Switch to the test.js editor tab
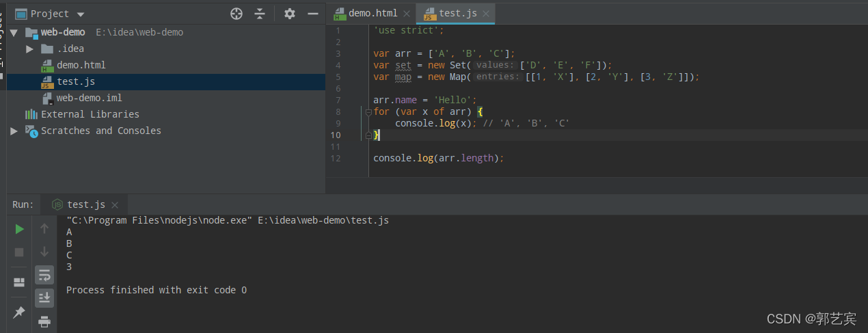Screen dimensions: 868x333 pyautogui.click(x=457, y=13)
